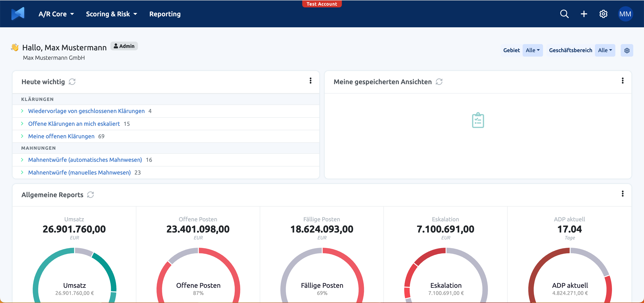
Task: Open Heute wichtig three-dot menu
Action: point(311,81)
